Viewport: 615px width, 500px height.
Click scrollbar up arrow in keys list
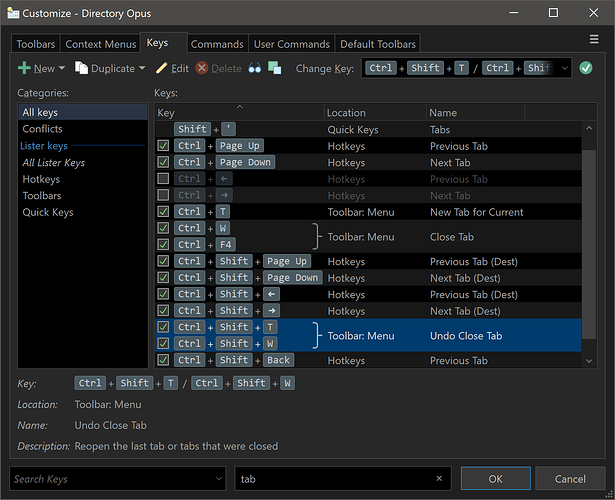pyautogui.click(x=589, y=128)
